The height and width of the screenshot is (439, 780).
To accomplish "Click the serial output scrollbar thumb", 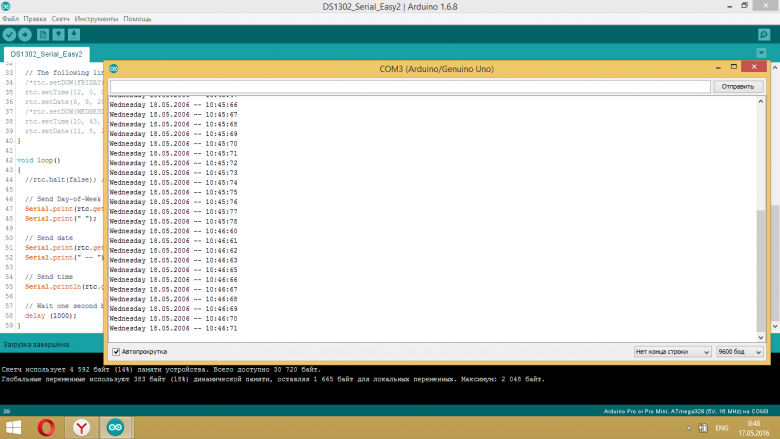I will point(761,271).
